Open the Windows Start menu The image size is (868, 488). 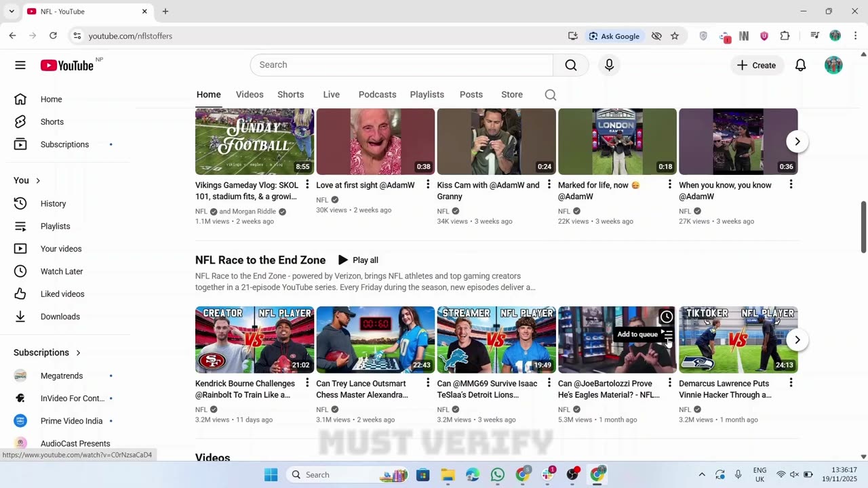(271, 474)
